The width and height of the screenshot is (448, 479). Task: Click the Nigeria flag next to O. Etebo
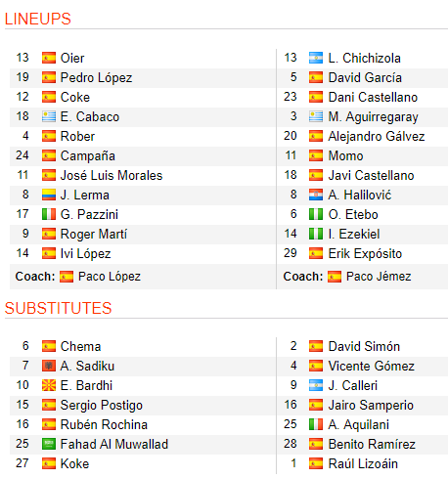(316, 214)
